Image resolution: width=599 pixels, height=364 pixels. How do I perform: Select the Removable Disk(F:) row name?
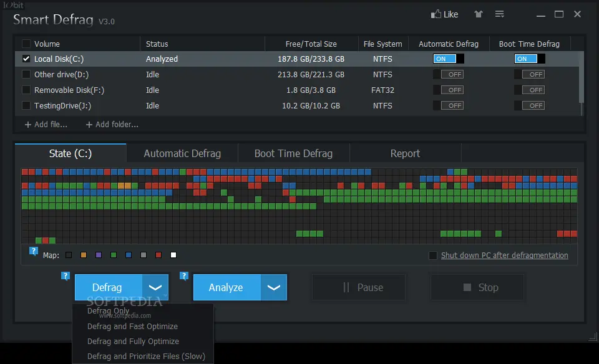[69, 90]
